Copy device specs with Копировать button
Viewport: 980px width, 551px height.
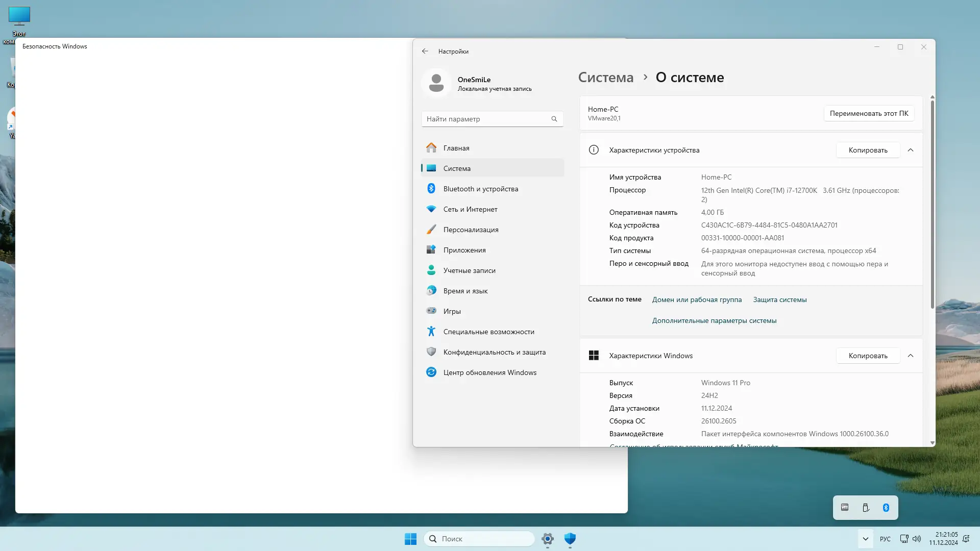click(868, 150)
